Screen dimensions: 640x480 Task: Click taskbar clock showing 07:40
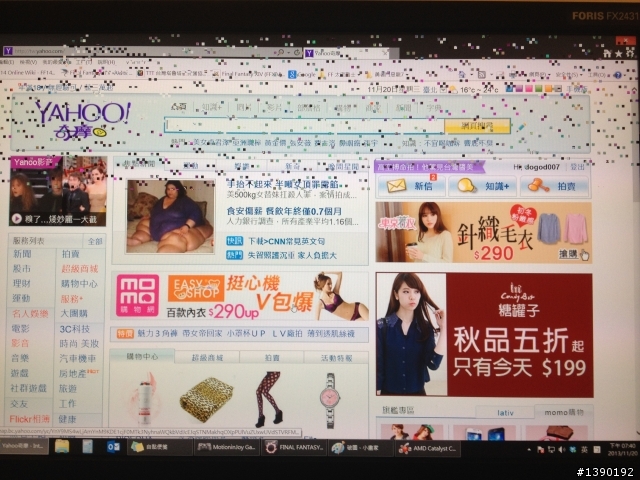pos(622,449)
